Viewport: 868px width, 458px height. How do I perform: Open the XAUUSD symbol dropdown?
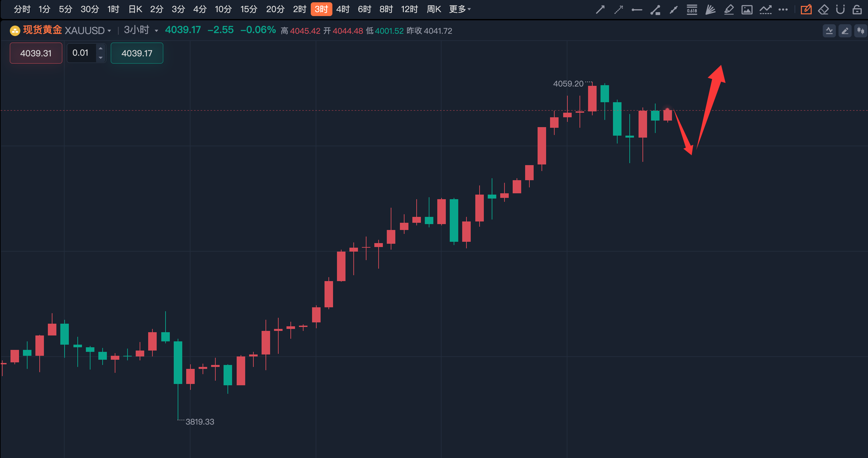pos(88,31)
